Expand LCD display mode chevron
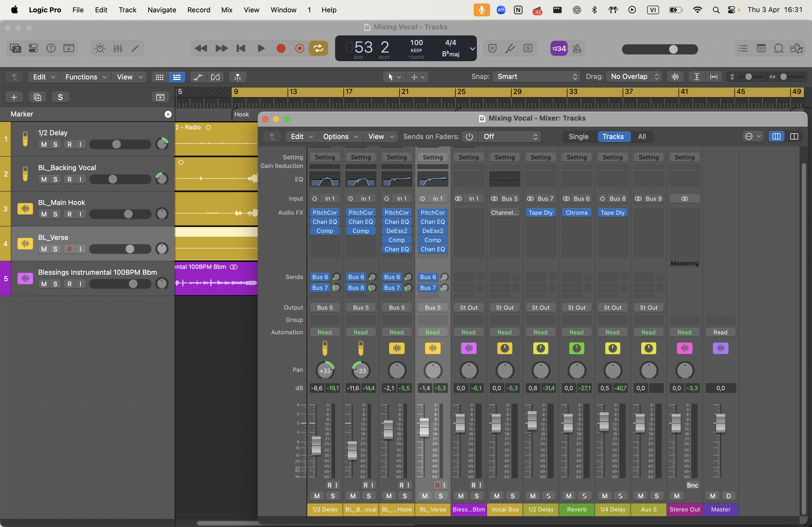The image size is (812, 527). (x=472, y=48)
